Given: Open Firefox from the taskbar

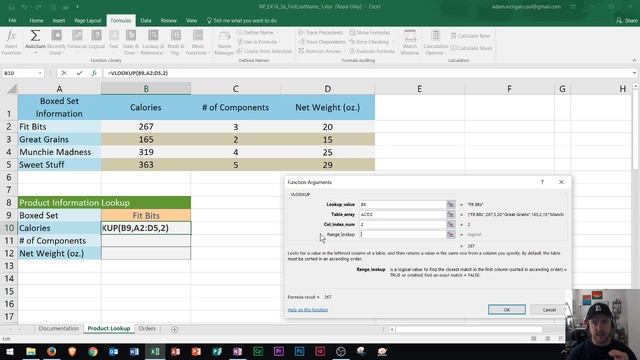Looking at the screenshot, I should tap(51, 351).
